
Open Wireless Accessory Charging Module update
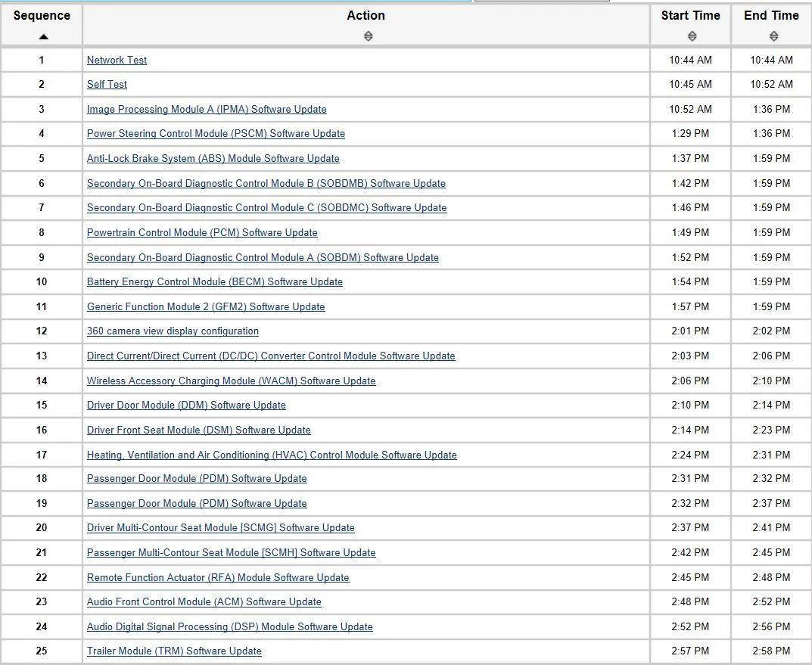[231, 381]
